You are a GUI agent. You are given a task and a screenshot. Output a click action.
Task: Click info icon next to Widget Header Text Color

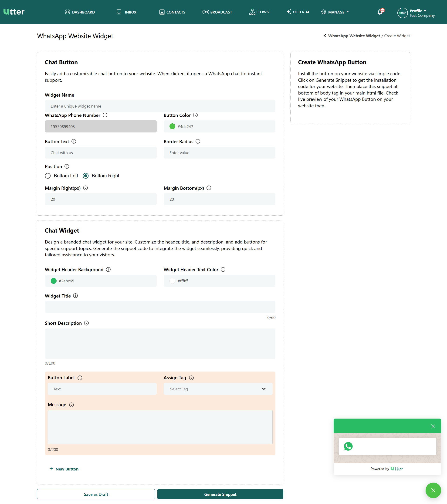[x=223, y=270]
